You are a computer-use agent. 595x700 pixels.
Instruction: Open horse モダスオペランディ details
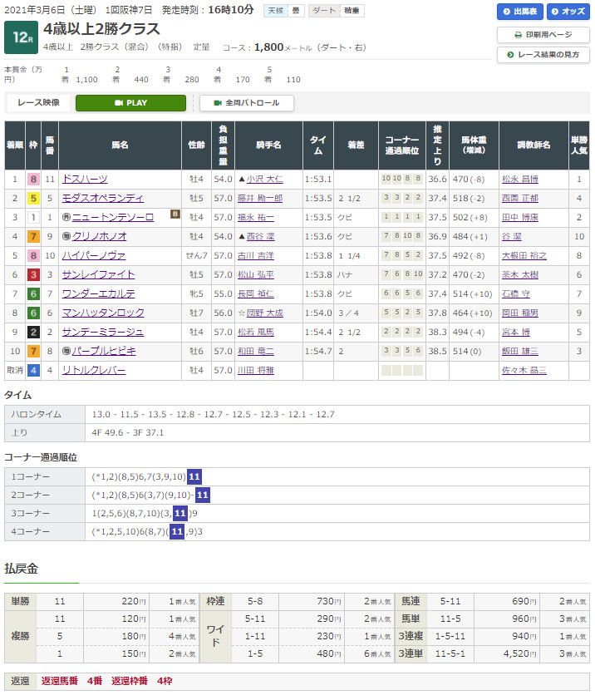tap(102, 198)
